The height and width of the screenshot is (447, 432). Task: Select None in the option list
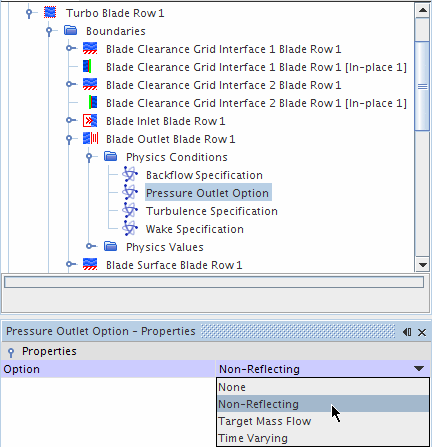click(232, 387)
